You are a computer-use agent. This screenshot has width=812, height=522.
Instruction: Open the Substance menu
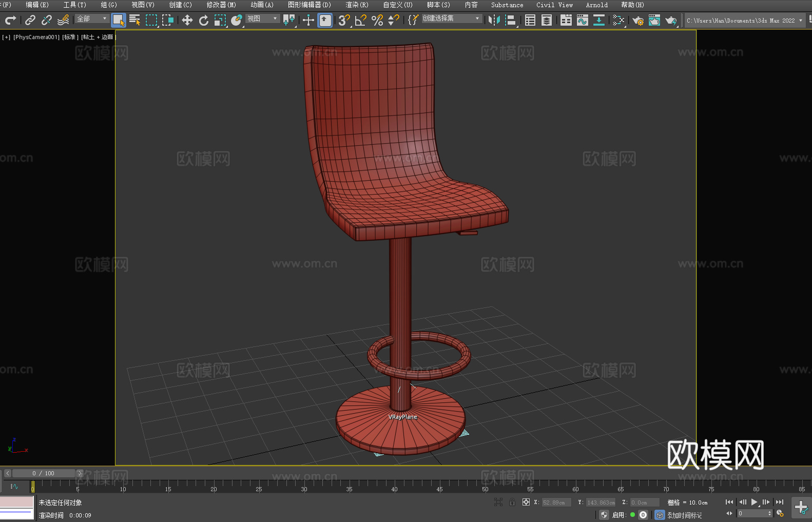pyautogui.click(x=507, y=5)
